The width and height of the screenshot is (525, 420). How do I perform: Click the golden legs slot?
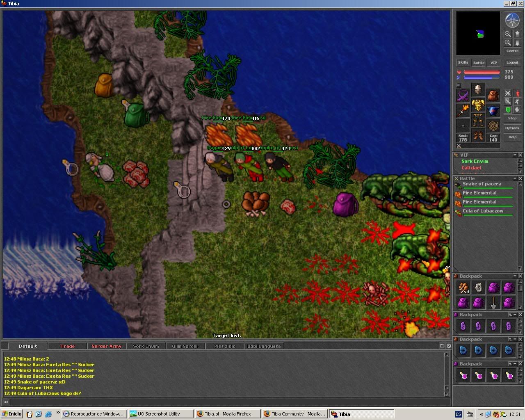pyautogui.click(x=478, y=120)
